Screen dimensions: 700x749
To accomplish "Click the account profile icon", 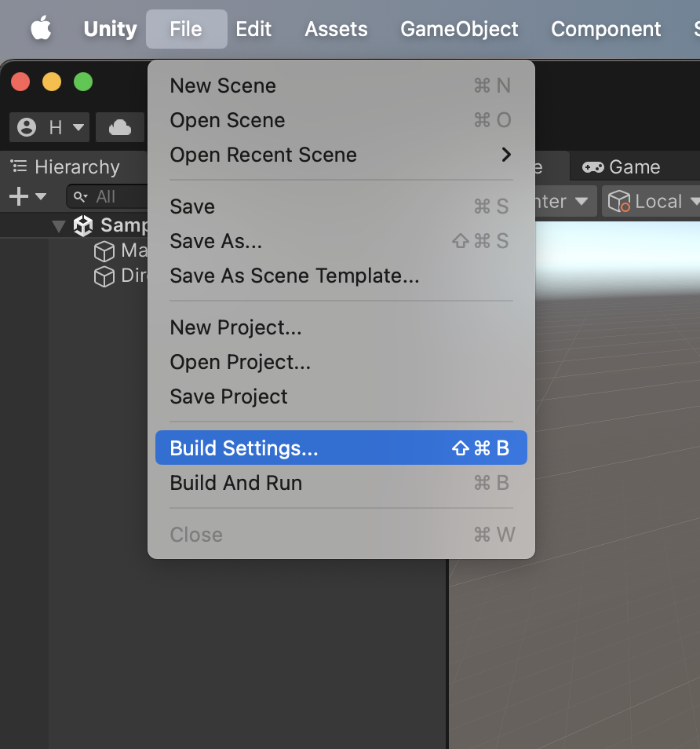I will click(x=27, y=127).
